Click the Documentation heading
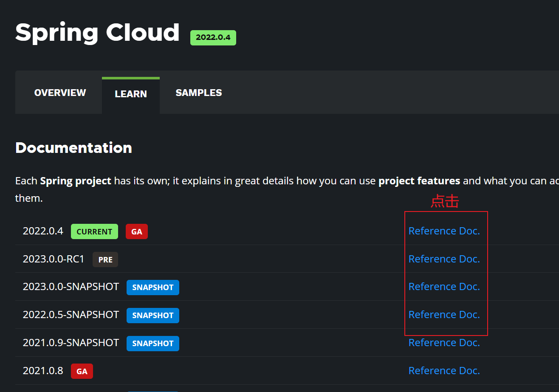Image resolution: width=559 pixels, height=392 pixels. pos(73,148)
